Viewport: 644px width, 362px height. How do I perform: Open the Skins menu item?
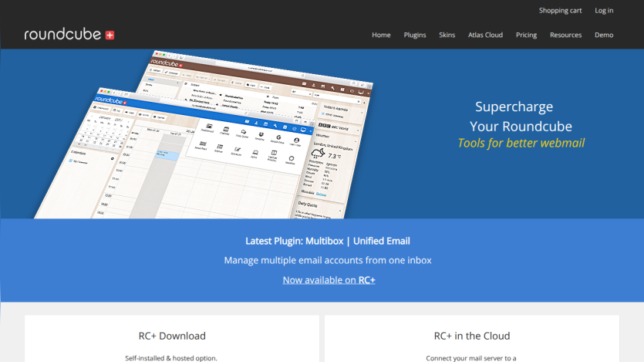click(447, 35)
